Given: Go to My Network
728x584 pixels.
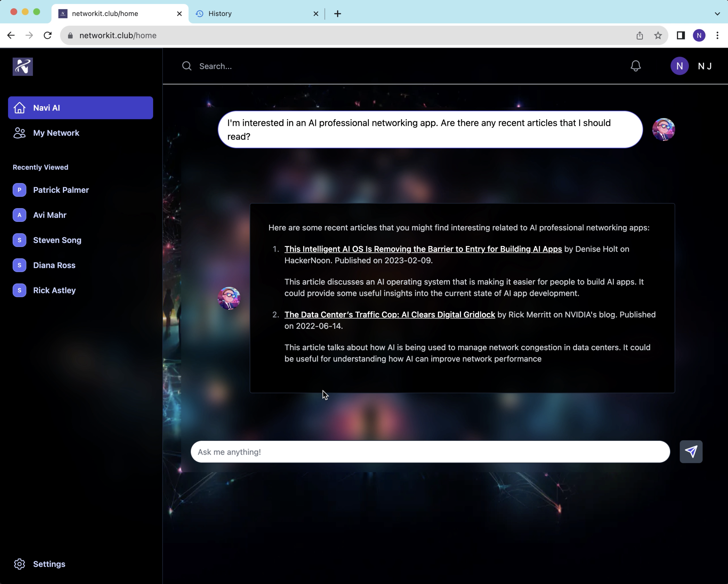Looking at the screenshot, I should point(56,133).
